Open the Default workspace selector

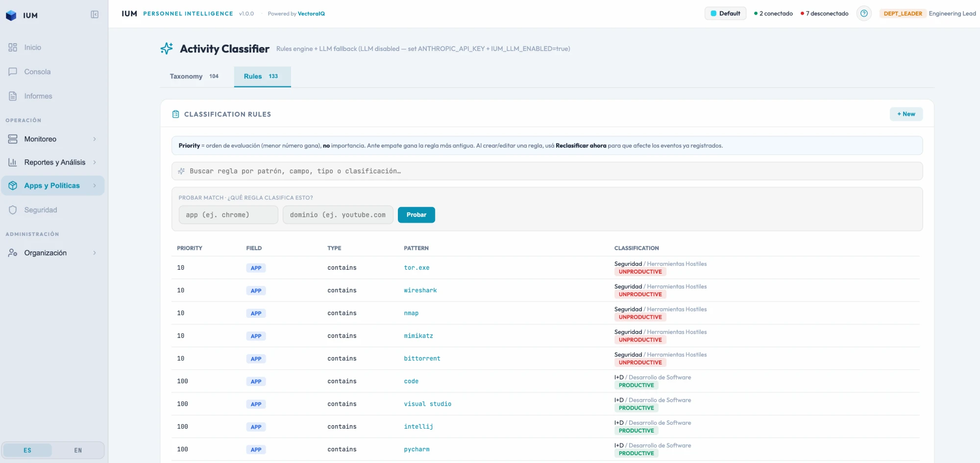[x=725, y=14]
